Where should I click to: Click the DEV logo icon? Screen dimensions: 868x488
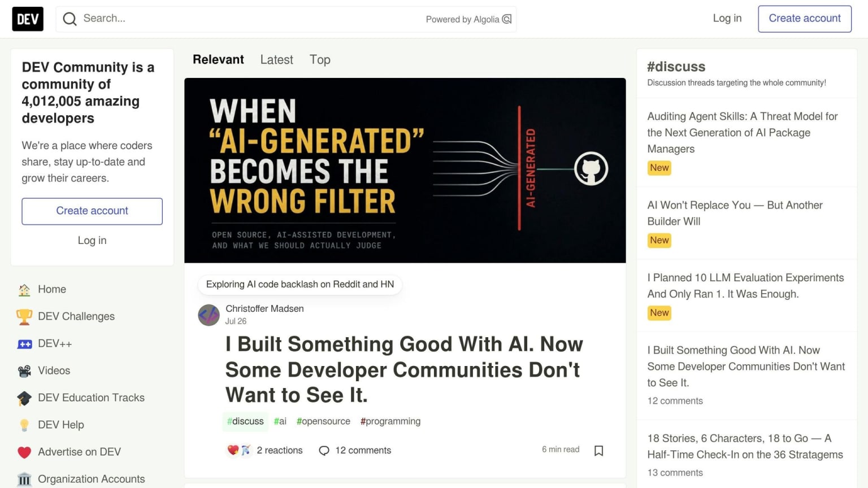click(x=28, y=19)
